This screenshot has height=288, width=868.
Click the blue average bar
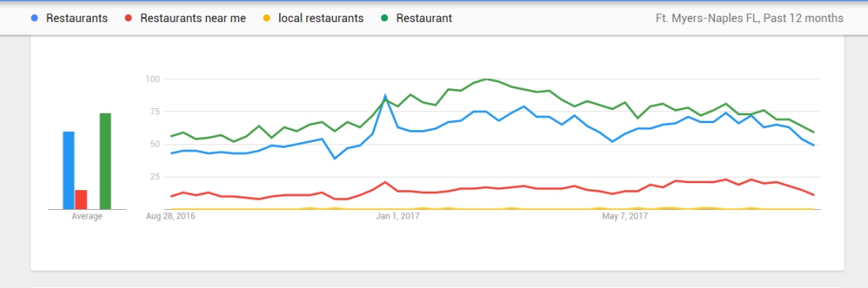pyautogui.click(x=69, y=170)
